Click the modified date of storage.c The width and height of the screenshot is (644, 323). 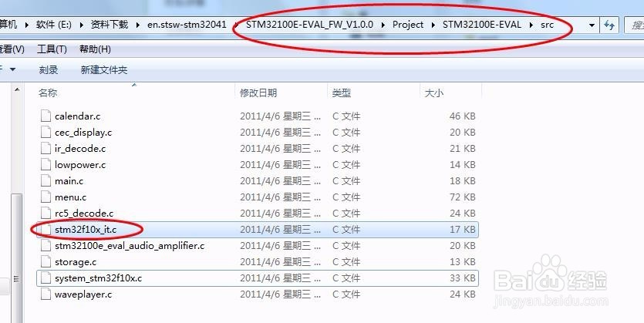[280, 262]
